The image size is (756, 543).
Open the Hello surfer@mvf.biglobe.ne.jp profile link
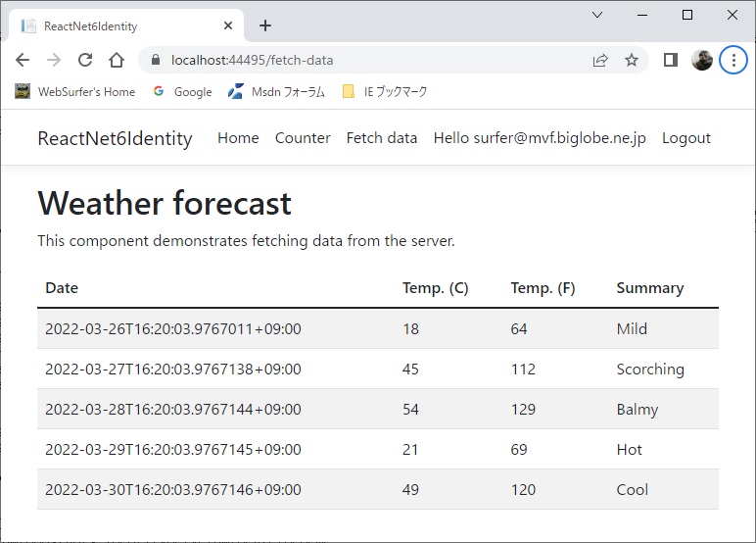[x=540, y=138]
